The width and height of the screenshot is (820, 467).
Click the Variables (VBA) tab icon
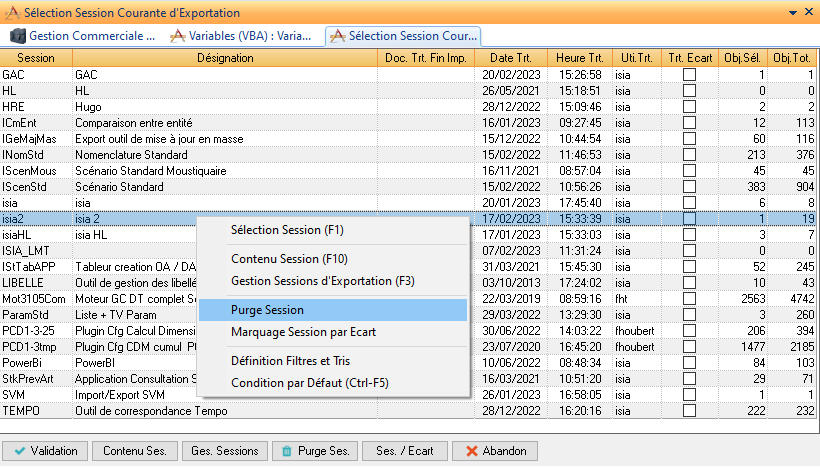coord(178,36)
